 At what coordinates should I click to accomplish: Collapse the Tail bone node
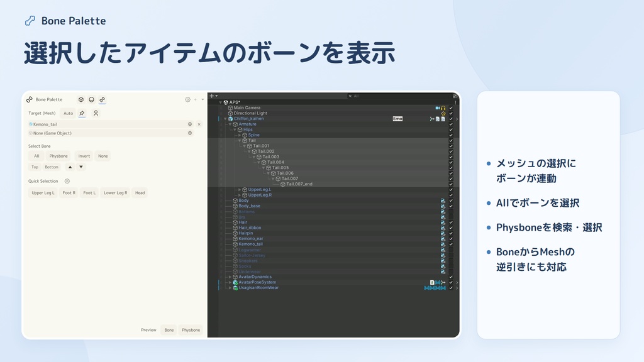(x=240, y=140)
